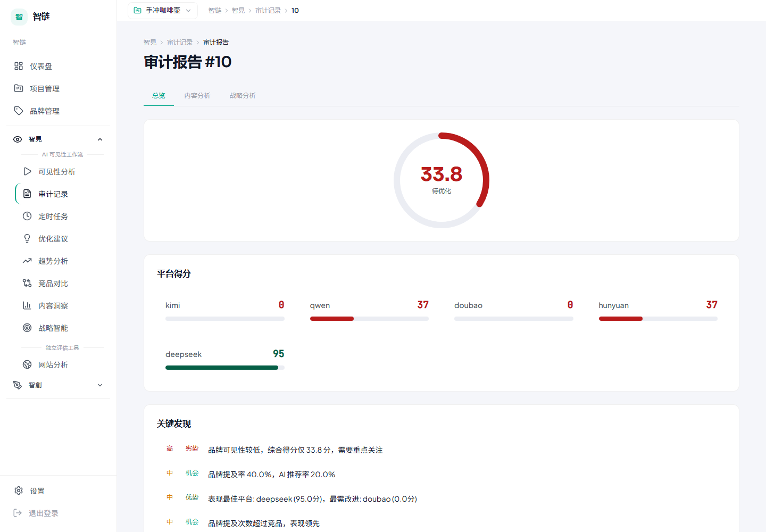Image resolution: width=766 pixels, height=532 pixels.
Task: Go to 趋势分析 page
Action: point(63,261)
